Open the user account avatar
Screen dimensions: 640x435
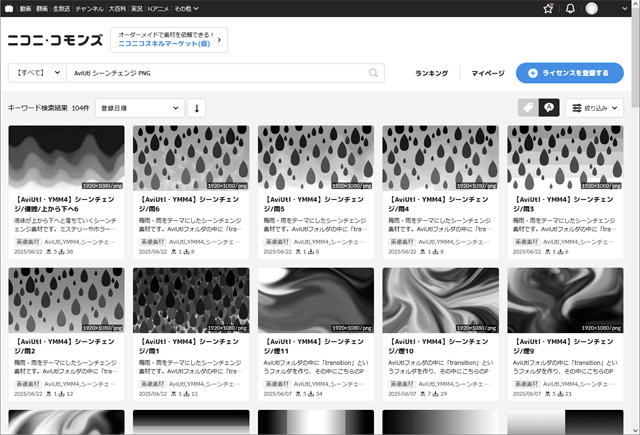(x=592, y=9)
